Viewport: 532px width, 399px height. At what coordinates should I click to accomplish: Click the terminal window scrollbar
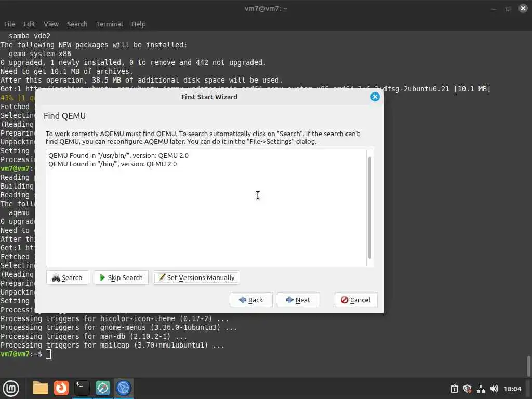pos(528,366)
